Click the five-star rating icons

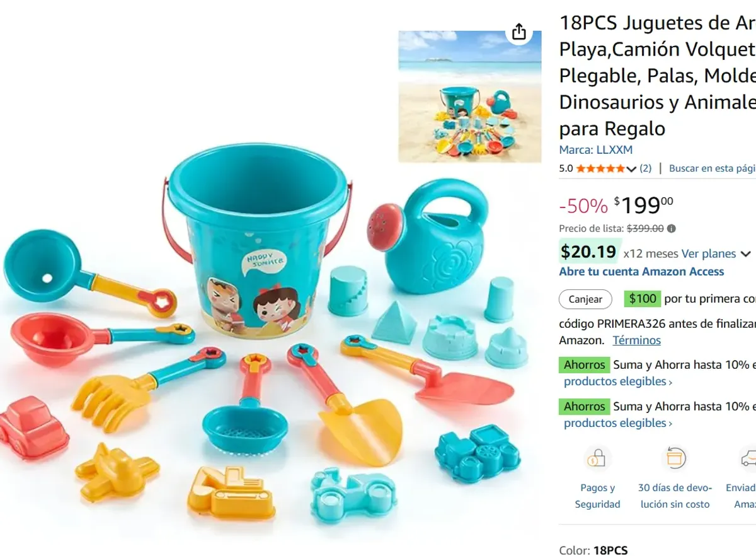[600, 168]
